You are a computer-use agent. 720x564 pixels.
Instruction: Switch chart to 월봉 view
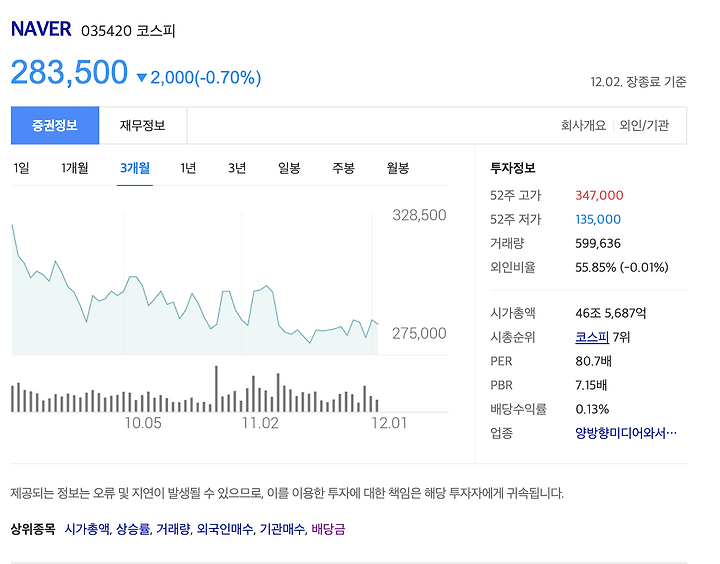point(398,168)
